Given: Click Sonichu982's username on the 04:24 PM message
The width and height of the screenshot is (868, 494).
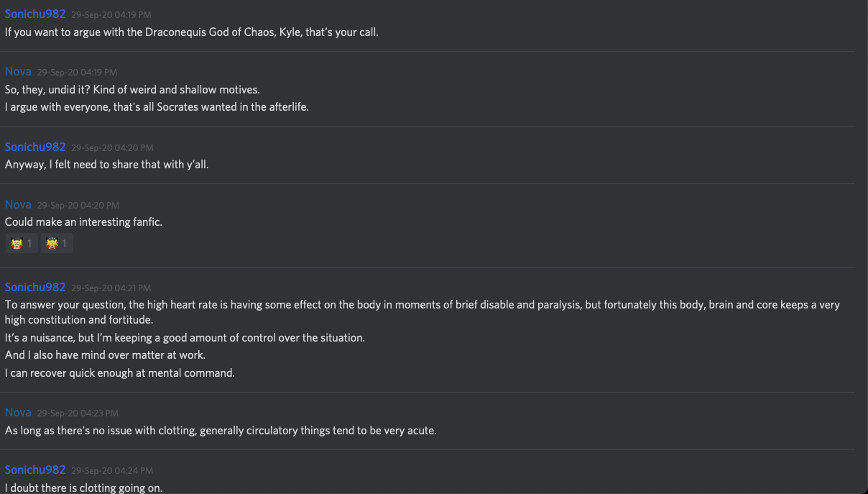Looking at the screenshot, I should (x=35, y=470).
